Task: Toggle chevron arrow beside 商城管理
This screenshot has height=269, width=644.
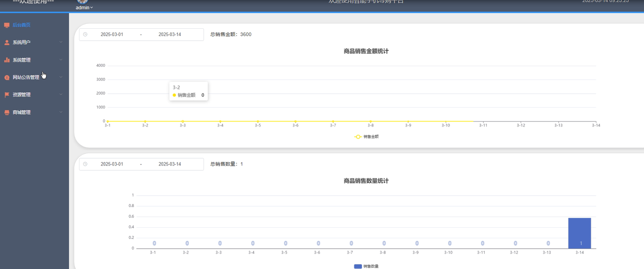Action: click(x=61, y=112)
